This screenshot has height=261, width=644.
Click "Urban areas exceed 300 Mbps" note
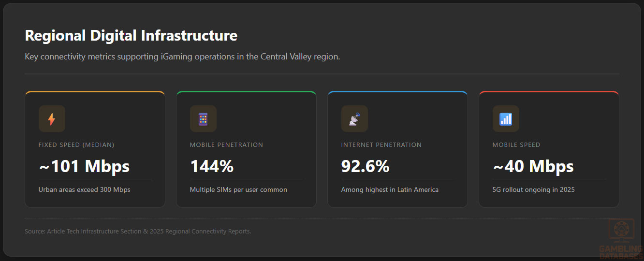point(85,189)
